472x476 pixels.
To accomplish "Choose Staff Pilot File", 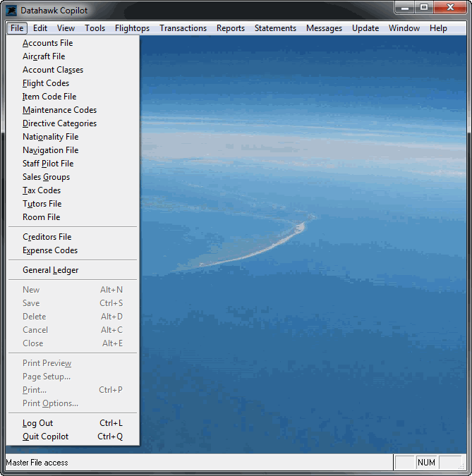I will point(73,164).
